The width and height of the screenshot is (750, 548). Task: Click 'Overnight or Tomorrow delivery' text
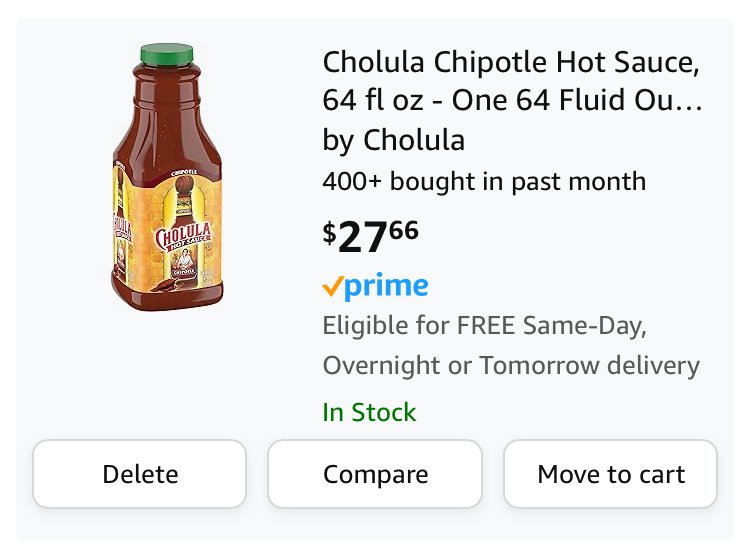[x=511, y=366]
